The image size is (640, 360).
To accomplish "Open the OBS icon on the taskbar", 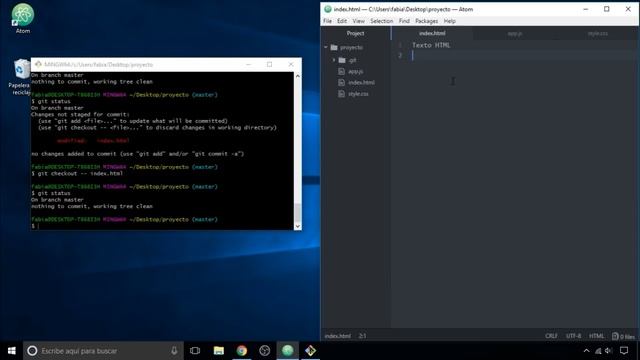I will [264, 351].
